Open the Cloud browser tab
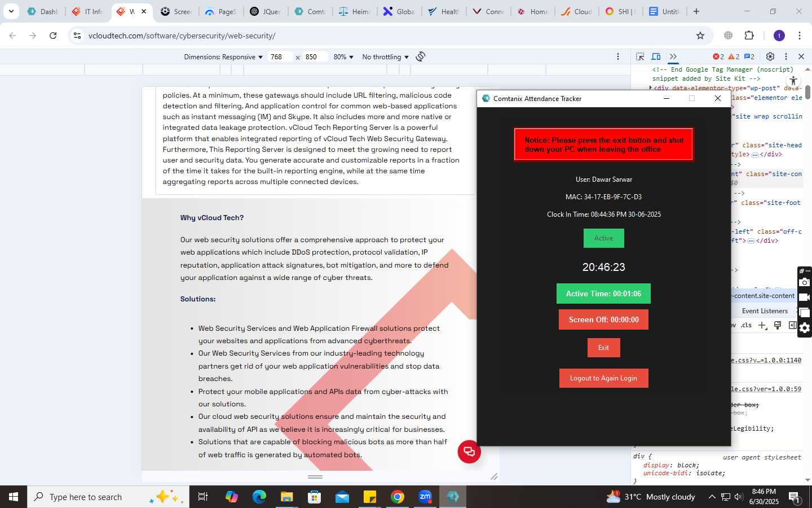The height and width of the screenshot is (508, 812). 576,11
